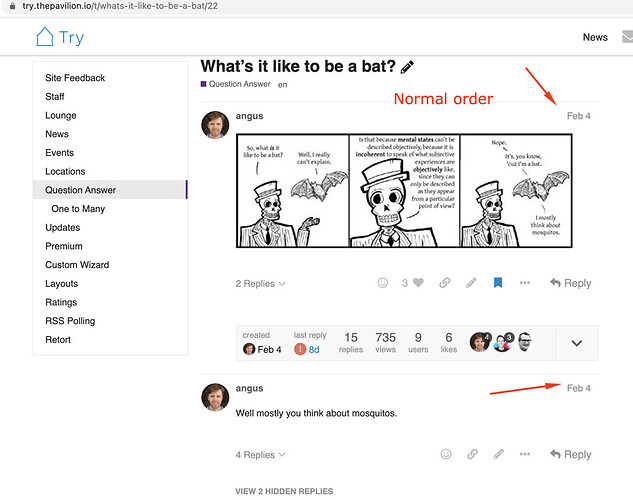Click angus username on second post
The image size is (633, 500).
[x=249, y=388]
